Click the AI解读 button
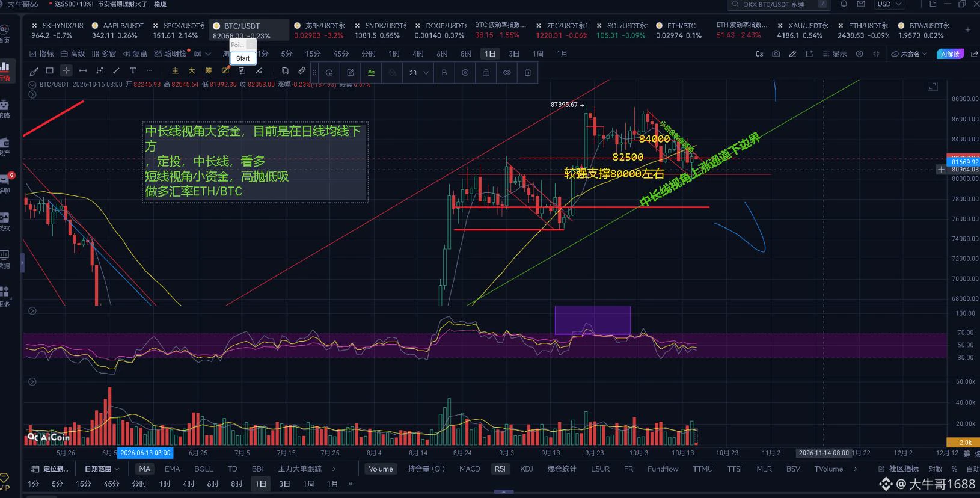This screenshot has width=980, height=498. click(951, 54)
